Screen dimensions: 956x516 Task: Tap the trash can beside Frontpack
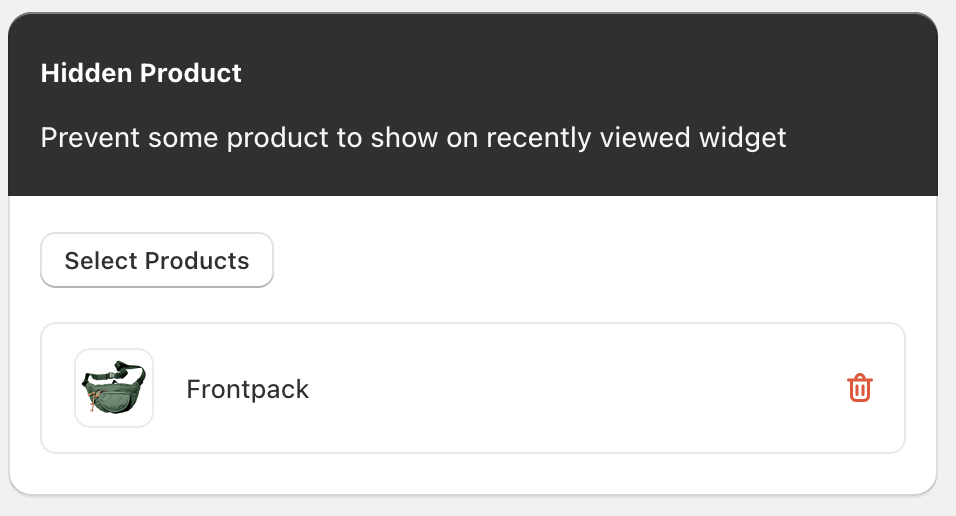[860, 388]
